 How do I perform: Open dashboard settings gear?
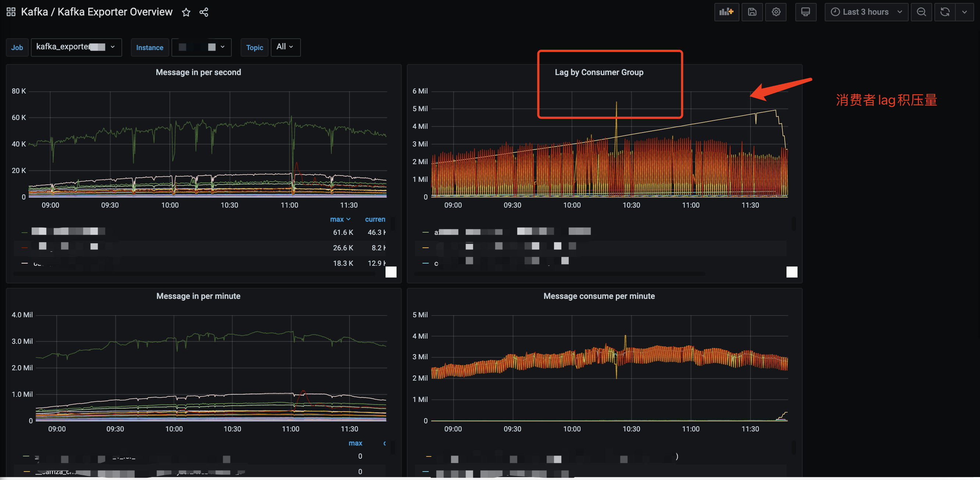pyautogui.click(x=776, y=12)
